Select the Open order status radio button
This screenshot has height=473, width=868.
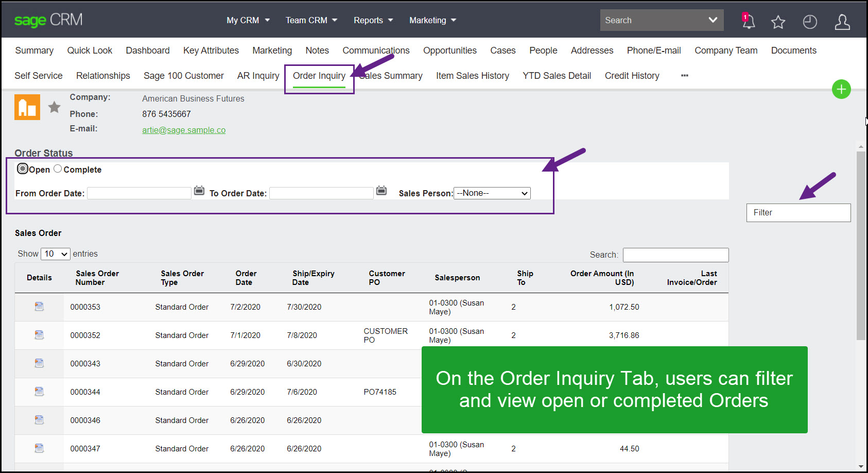click(23, 168)
